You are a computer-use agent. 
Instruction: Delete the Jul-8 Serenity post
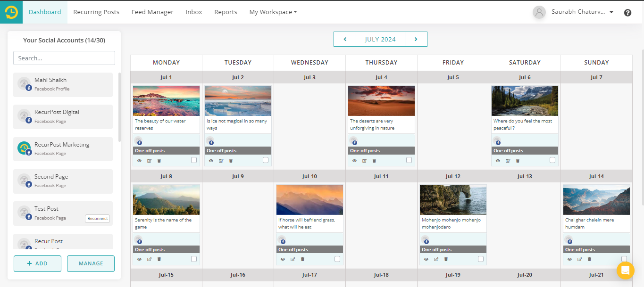click(x=159, y=259)
